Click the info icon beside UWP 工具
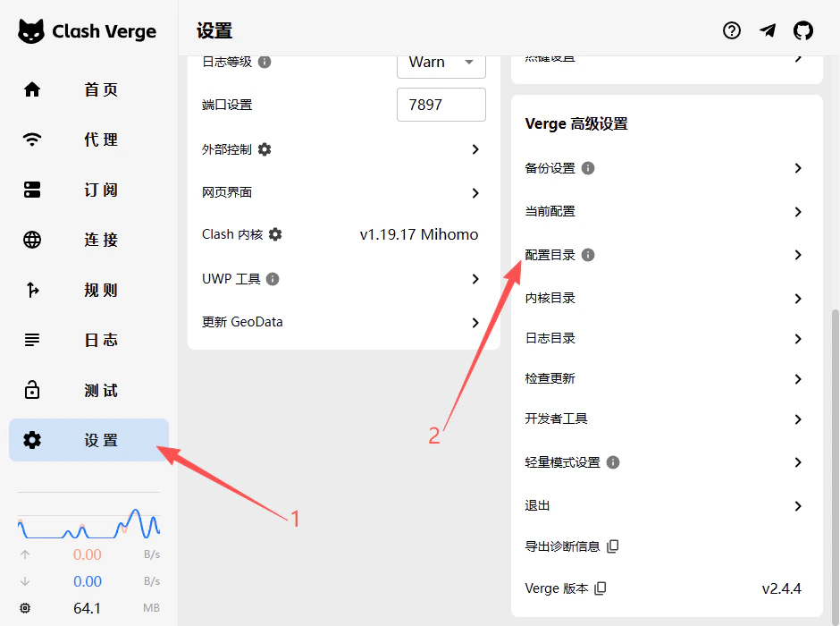The image size is (840, 626). (271, 278)
